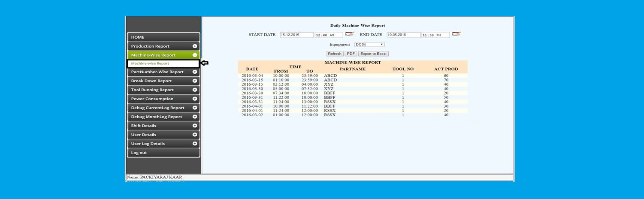Click from-time cell 01:10:00

281,80
